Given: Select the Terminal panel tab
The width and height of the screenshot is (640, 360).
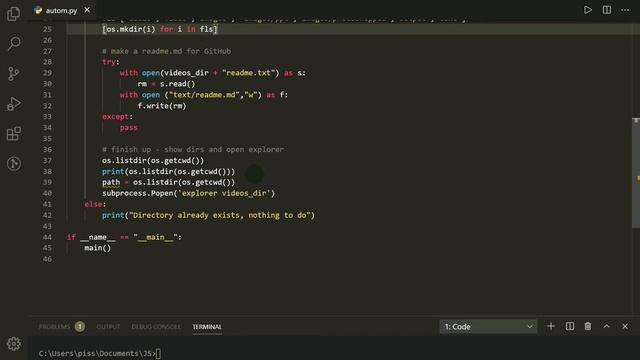Looking at the screenshot, I should 207,327.
